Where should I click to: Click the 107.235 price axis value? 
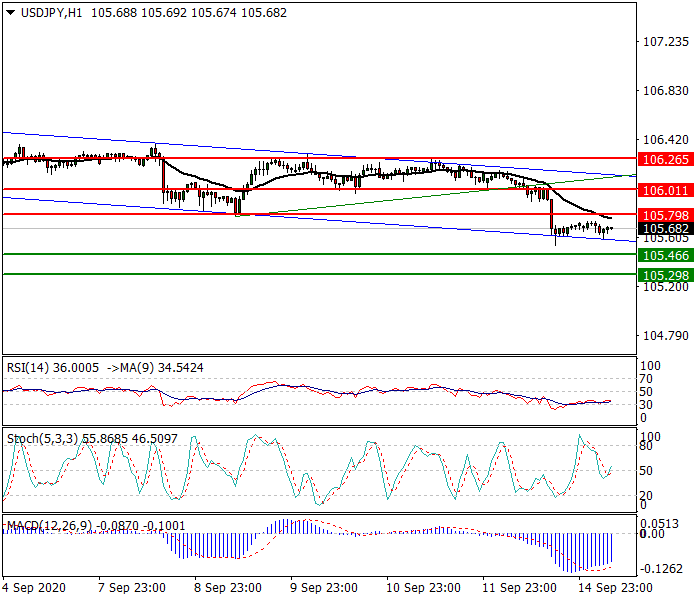(x=666, y=42)
